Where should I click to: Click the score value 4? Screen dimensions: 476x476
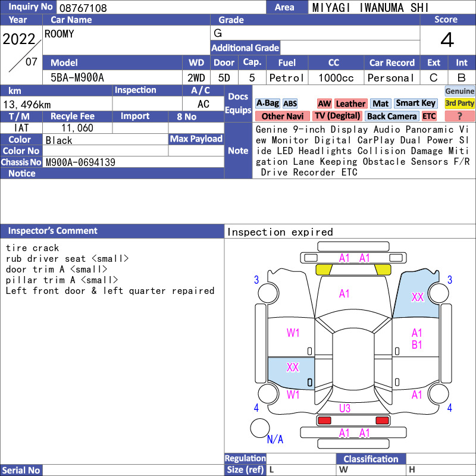[x=447, y=40]
